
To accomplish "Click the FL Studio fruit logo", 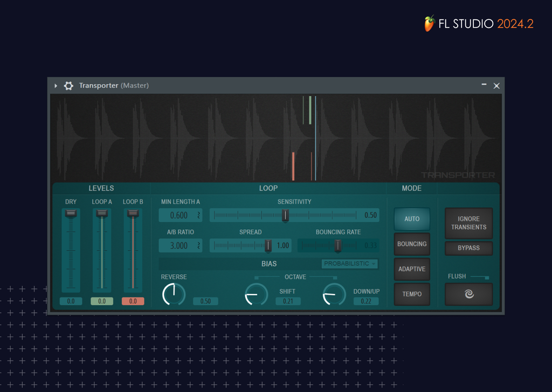I will point(430,23).
